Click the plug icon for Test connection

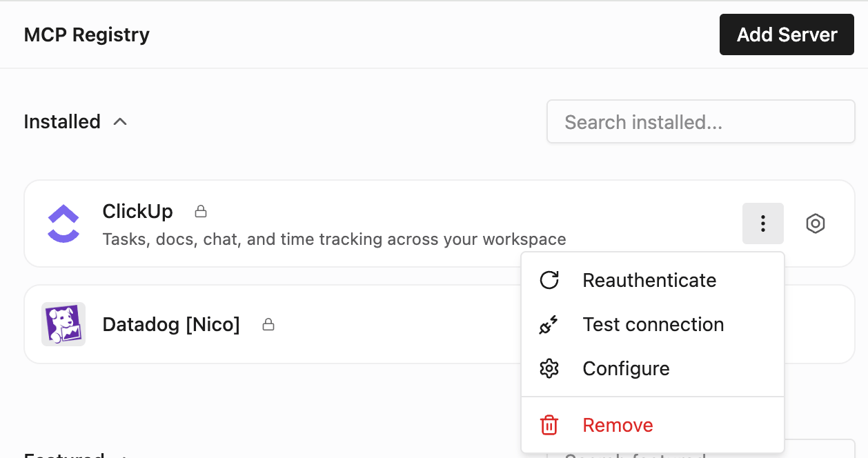click(x=549, y=324)
